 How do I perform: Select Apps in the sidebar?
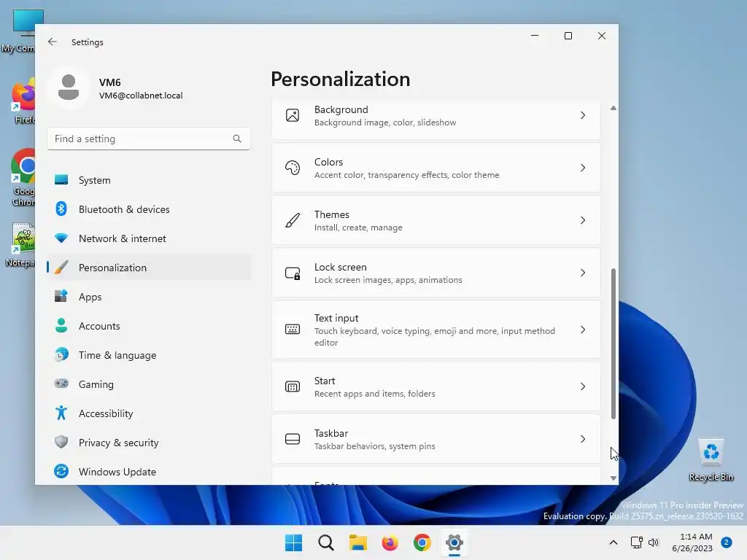(149, 296)
